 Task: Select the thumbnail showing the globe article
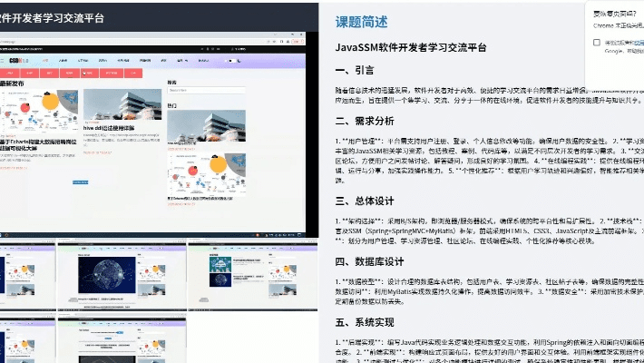pos(122,276)
